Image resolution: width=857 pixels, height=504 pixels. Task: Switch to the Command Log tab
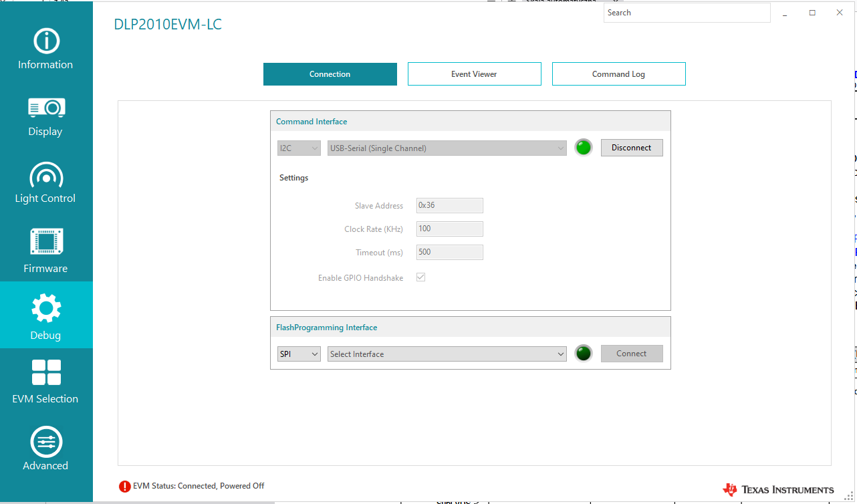[x=619, y=74]
